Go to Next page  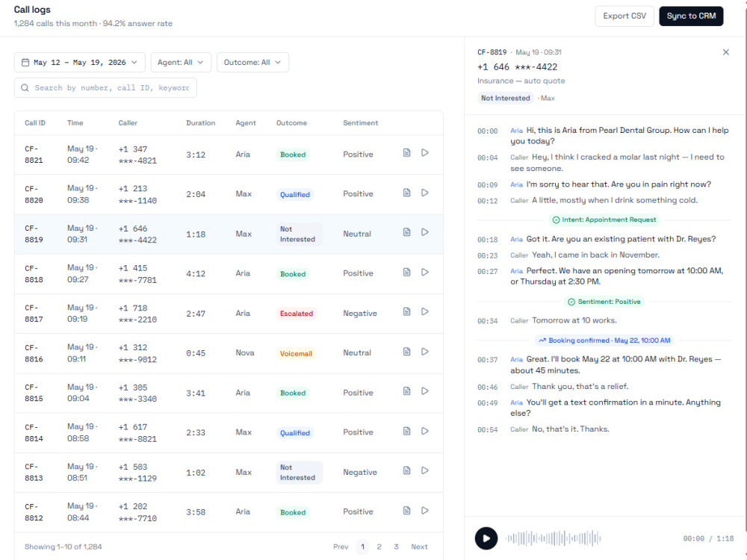[419, 547]
